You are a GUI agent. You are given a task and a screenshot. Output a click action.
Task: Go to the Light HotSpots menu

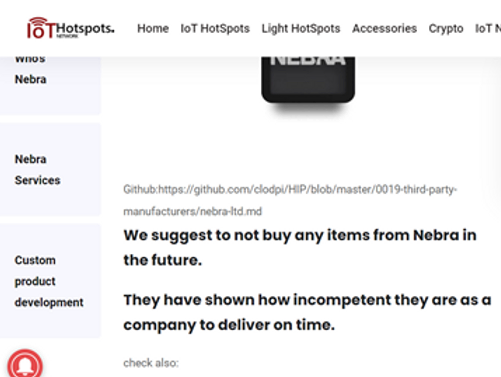[301, 29]
